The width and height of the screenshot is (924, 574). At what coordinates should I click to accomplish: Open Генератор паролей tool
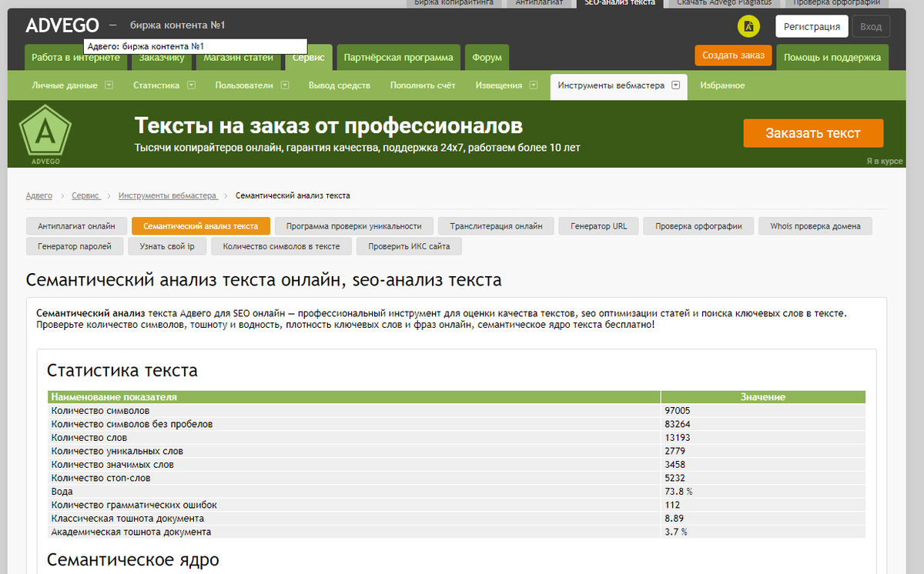point(75,246)
